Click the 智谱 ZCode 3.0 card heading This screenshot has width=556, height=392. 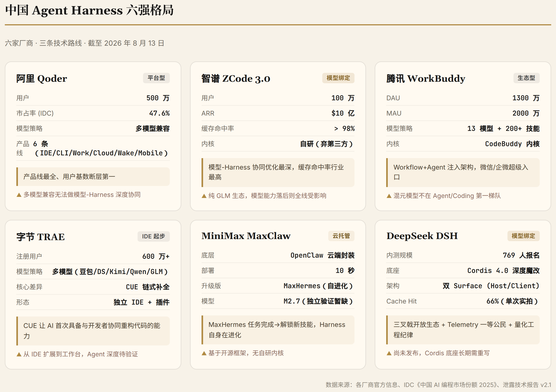[236, 78]
